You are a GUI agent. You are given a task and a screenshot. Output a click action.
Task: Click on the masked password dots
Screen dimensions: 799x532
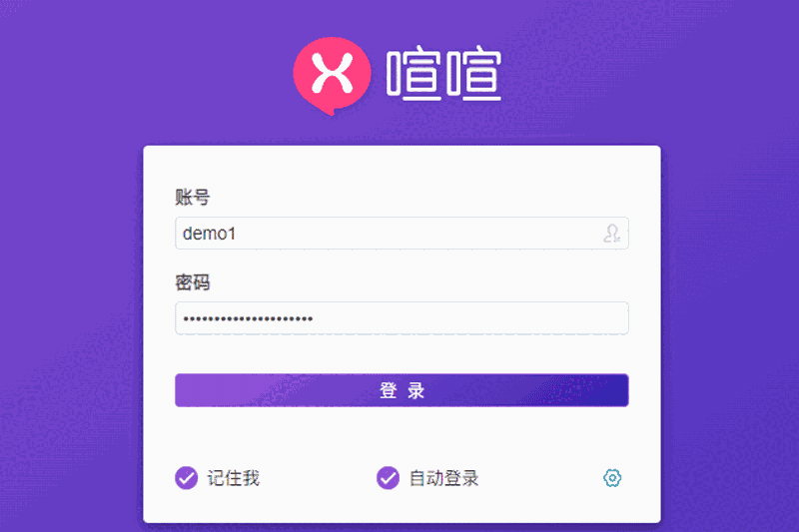pos(248,318)
